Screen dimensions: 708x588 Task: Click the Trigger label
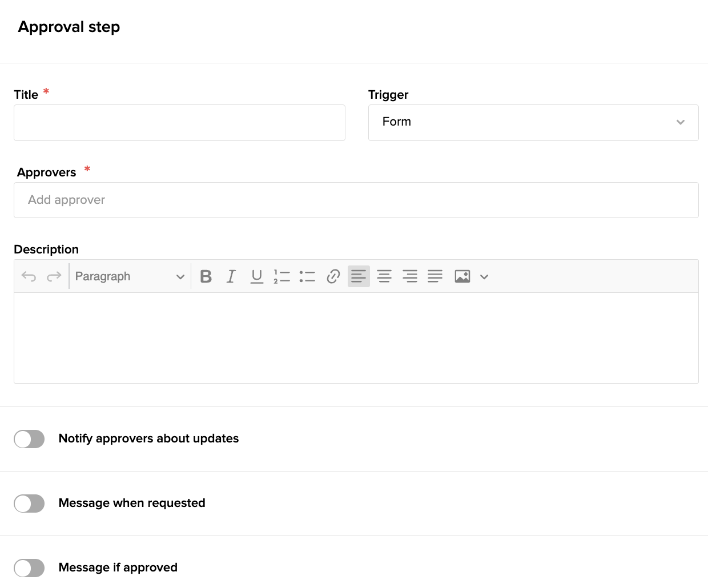[388, 95]
